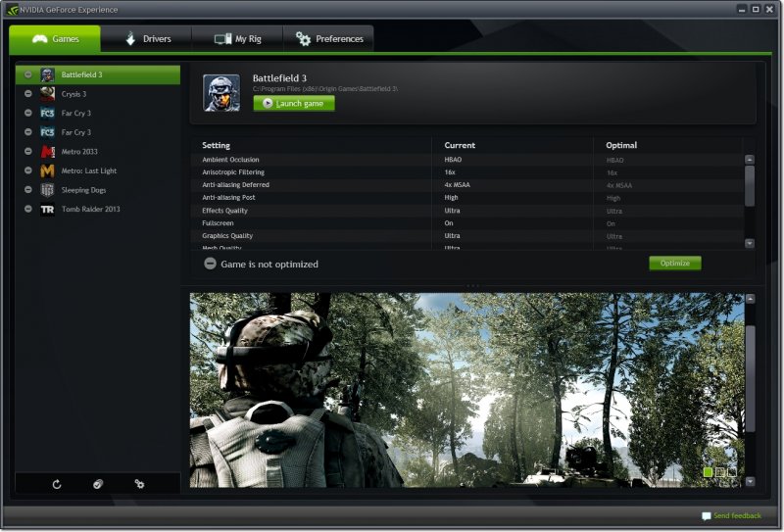Click the not-optimized status circle beside Crysis 3
Image resolution: width=784 pixels, height=532 pixels.
click(28, 94)
